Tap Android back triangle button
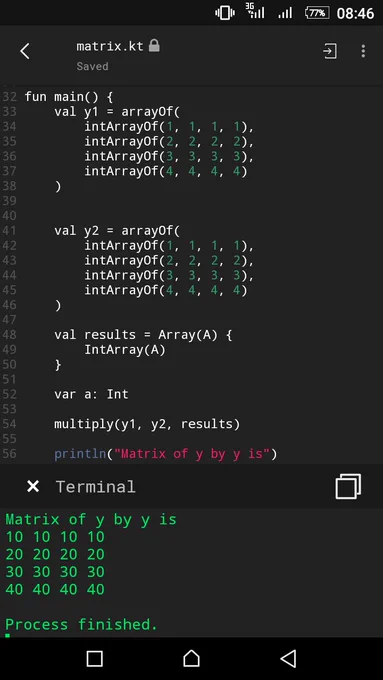The image size is (383, 680). click(x=288, y=658)
